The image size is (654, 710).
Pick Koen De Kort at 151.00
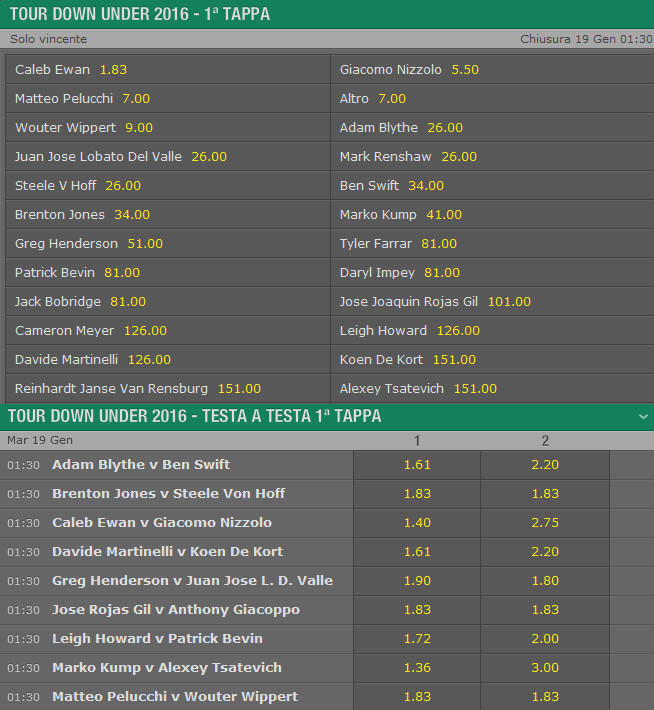pyautogui.click(x=492, y=359)
